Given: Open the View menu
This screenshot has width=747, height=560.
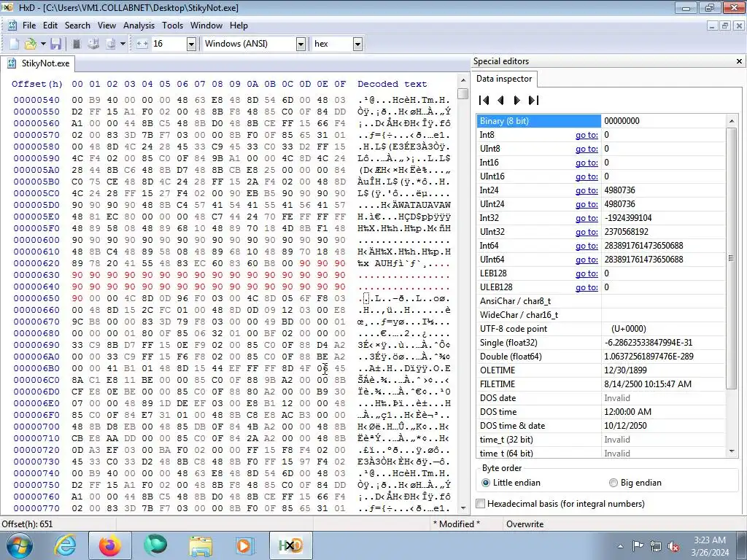Looking at the screenshot, I should point(107,26).
